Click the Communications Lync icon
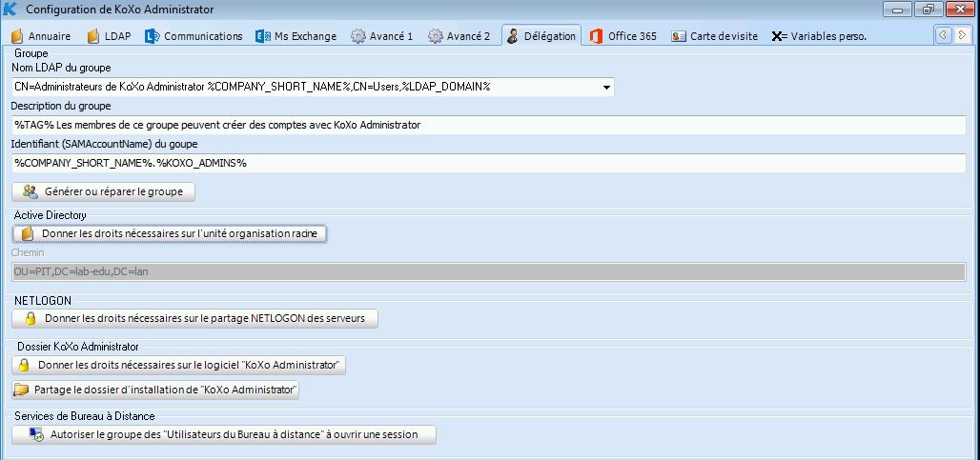 click(152, 36)
